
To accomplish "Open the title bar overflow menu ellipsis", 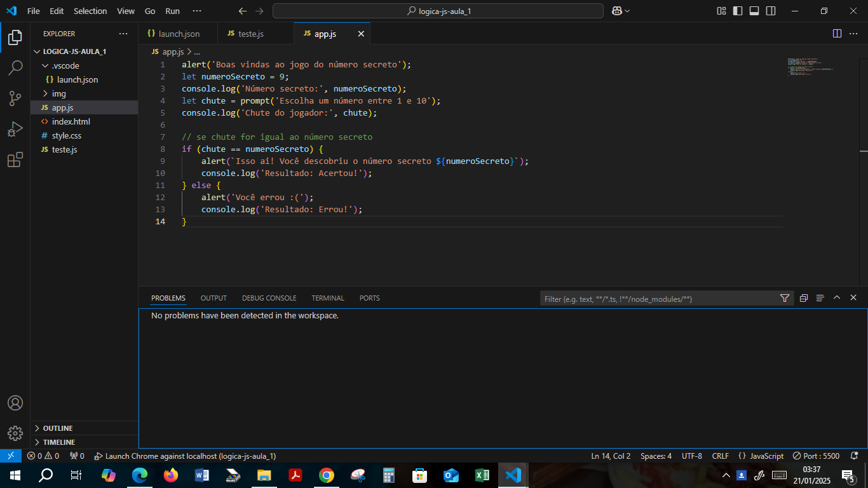I will 197,11.
